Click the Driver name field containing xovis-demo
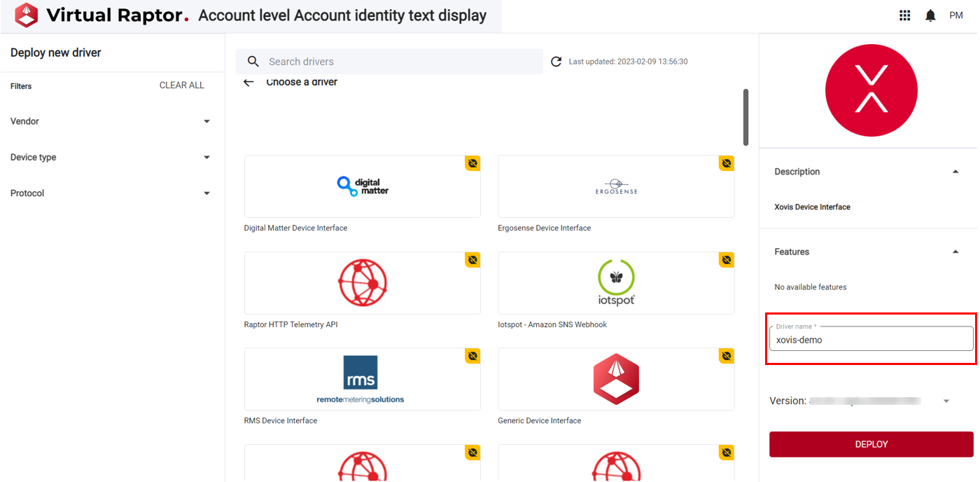This screenshot has height=482, width=980. tap(871, 340)
